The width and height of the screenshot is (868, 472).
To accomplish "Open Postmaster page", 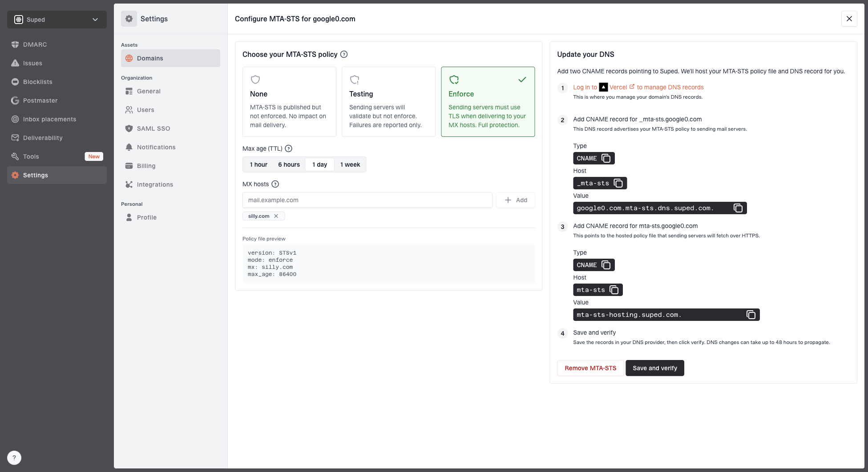I will [57, 100].
